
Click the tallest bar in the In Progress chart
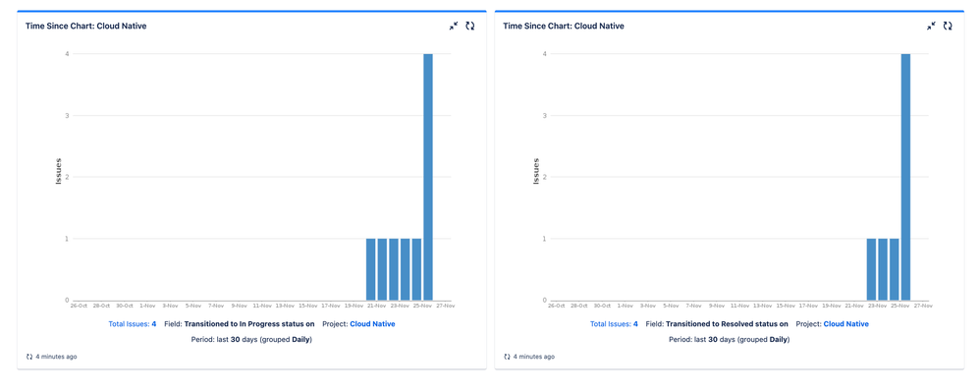coord(428,177)
